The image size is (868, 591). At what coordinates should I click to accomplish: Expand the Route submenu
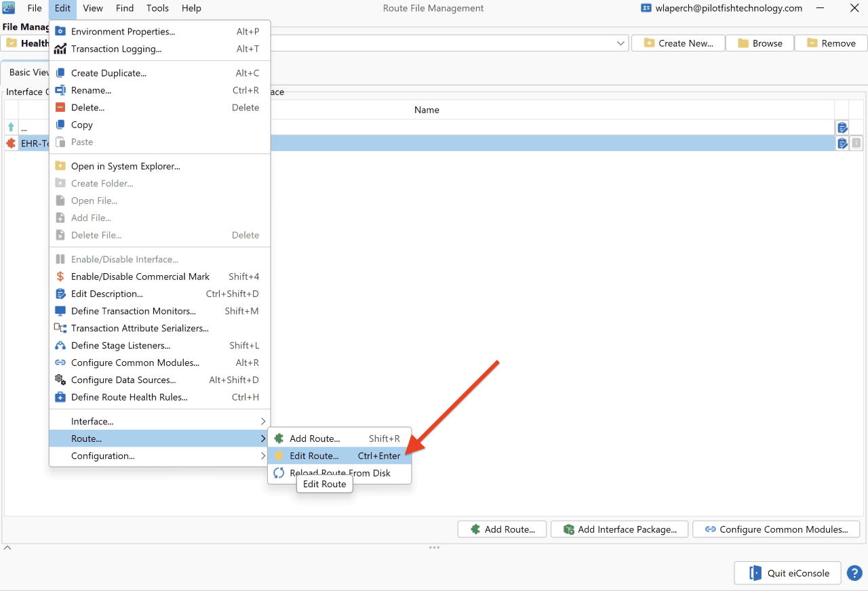click(x=160, y=439)
